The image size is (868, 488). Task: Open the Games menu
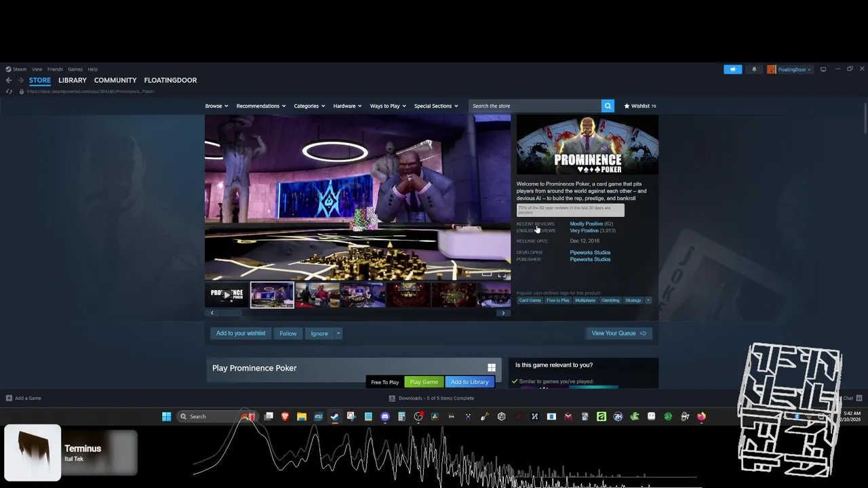point(75,69)
